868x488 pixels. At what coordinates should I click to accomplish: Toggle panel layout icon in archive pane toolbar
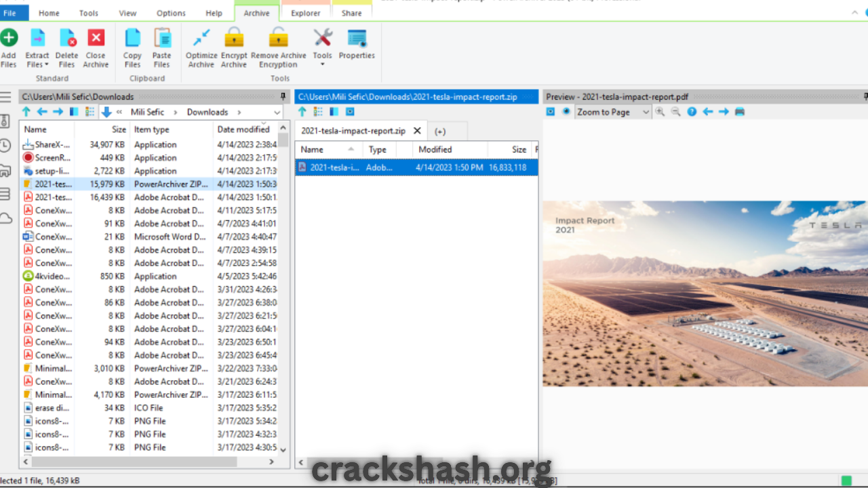334,112
